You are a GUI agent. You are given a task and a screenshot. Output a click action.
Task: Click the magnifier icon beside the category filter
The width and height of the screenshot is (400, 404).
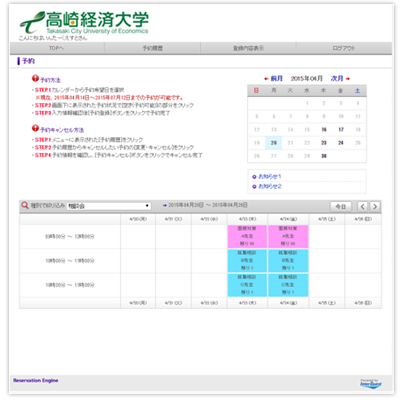[x=25, y=205]
